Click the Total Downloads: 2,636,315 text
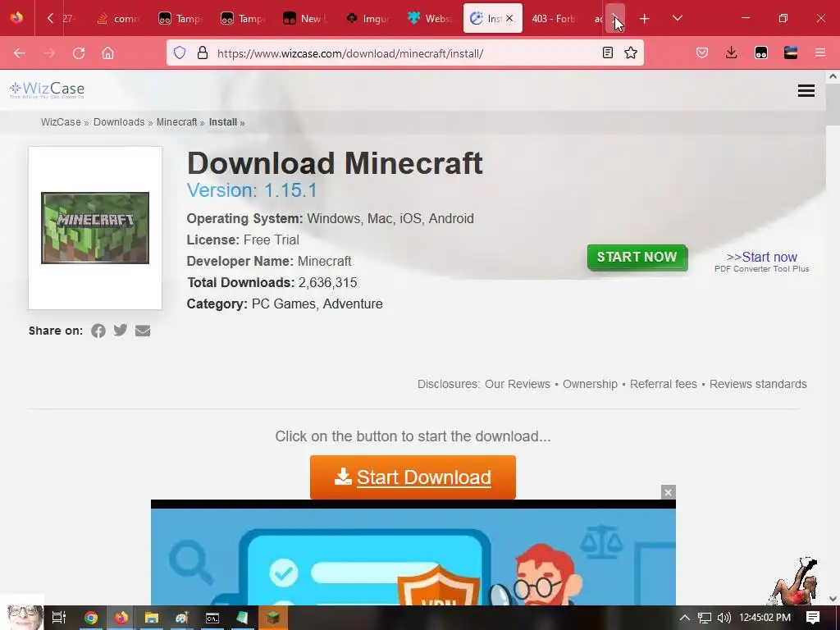The height and width of the screenshot is (630, 840). coord(272,282)
